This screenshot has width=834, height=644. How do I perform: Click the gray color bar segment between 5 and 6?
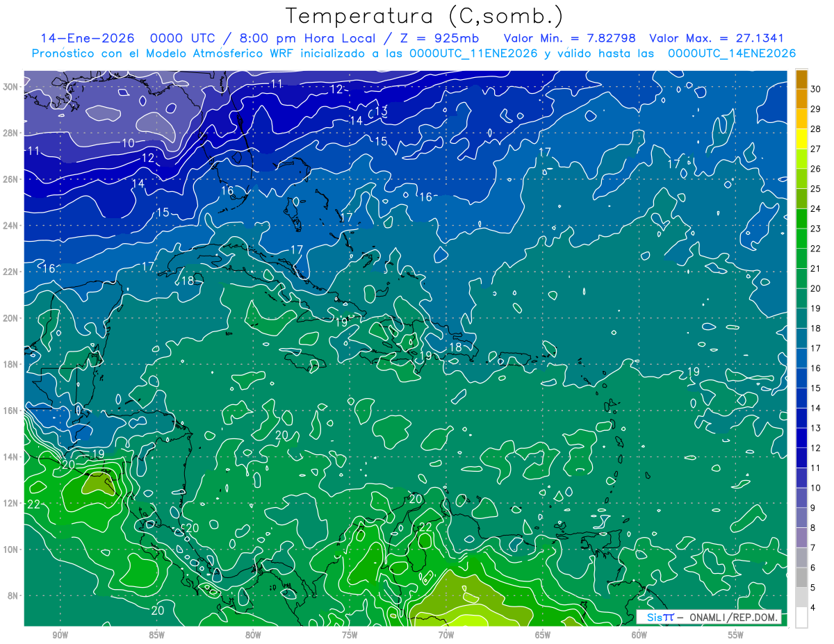(x=801, y=578)
